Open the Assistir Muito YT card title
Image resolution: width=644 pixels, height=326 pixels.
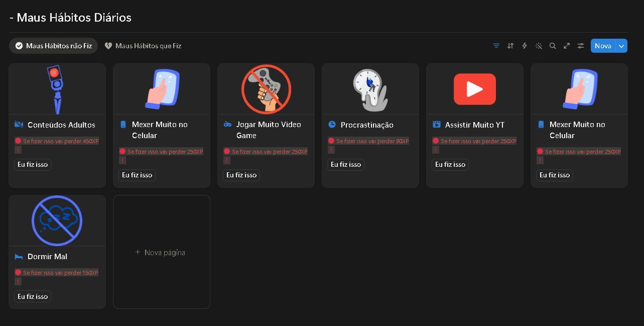[474, 125]
